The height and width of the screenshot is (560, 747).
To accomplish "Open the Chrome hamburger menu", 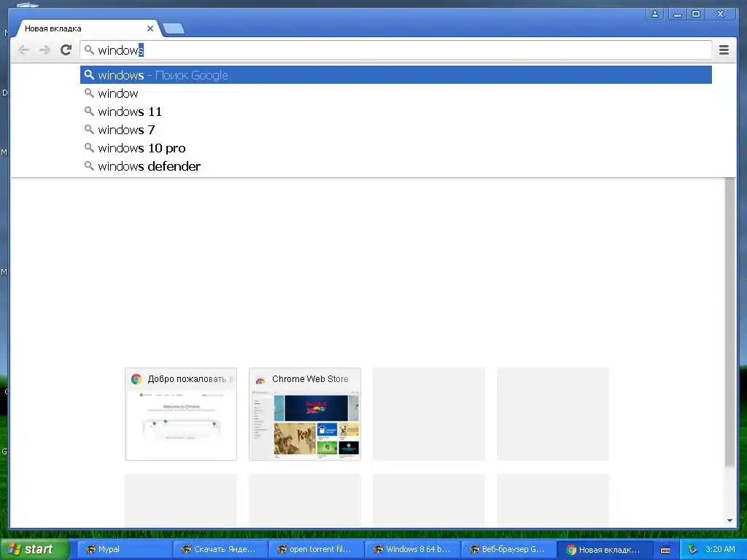I will pos(724,50).
